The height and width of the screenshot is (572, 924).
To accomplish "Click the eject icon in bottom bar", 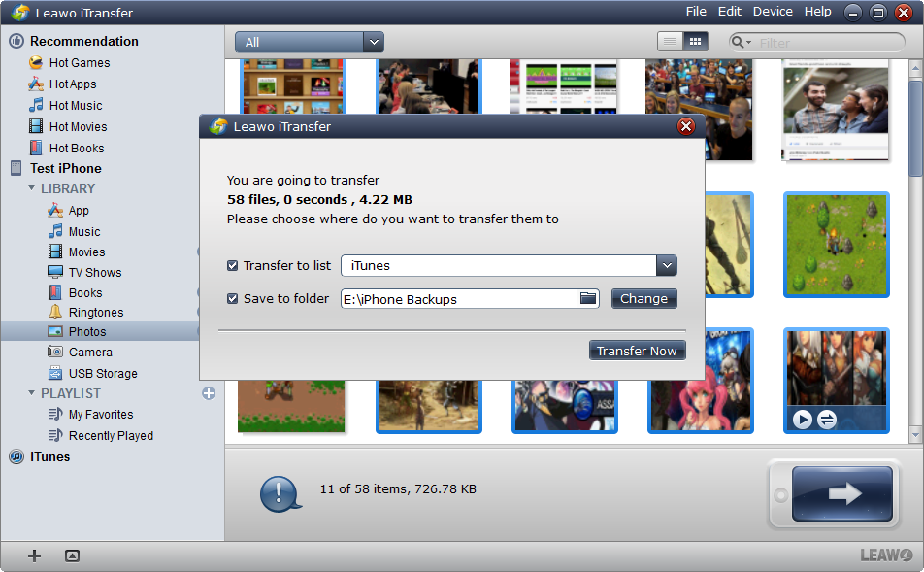I will 72,555.
